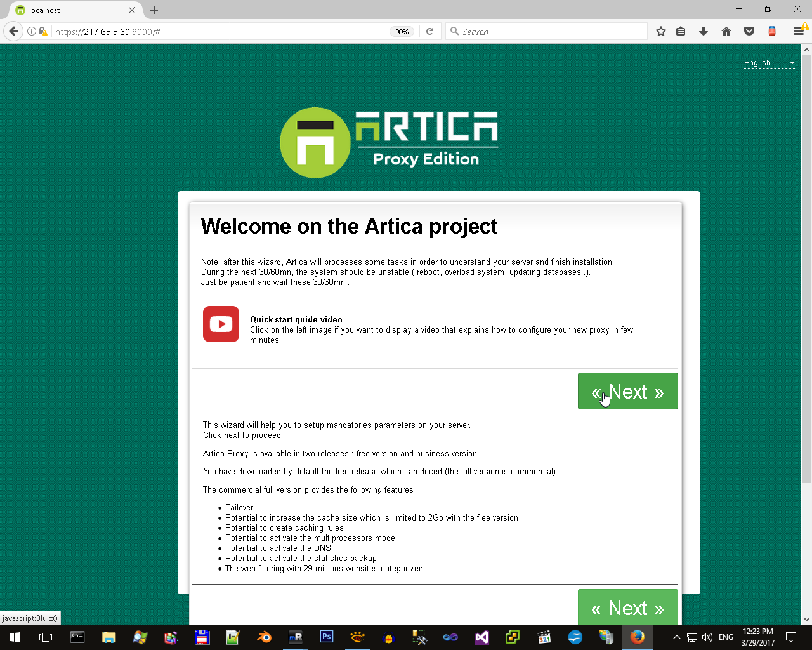
Task: Click the scrollbar up arrow
Action: coord(806,49)
